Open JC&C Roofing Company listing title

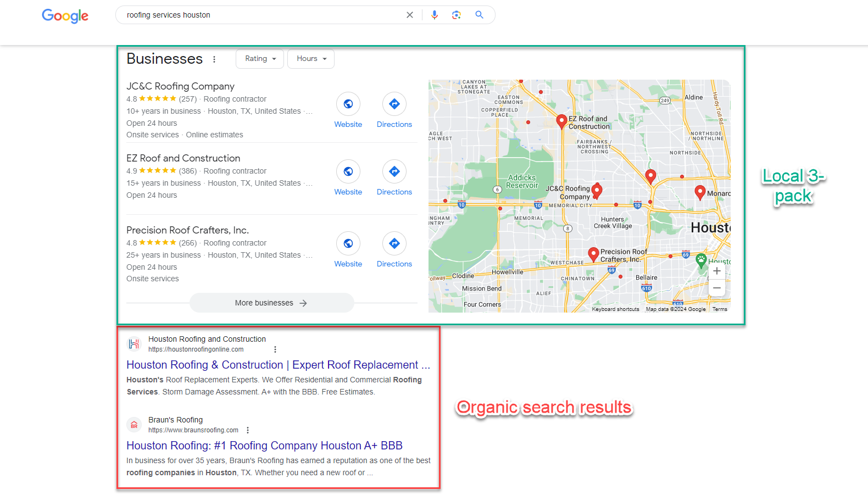tap(180, 86)
